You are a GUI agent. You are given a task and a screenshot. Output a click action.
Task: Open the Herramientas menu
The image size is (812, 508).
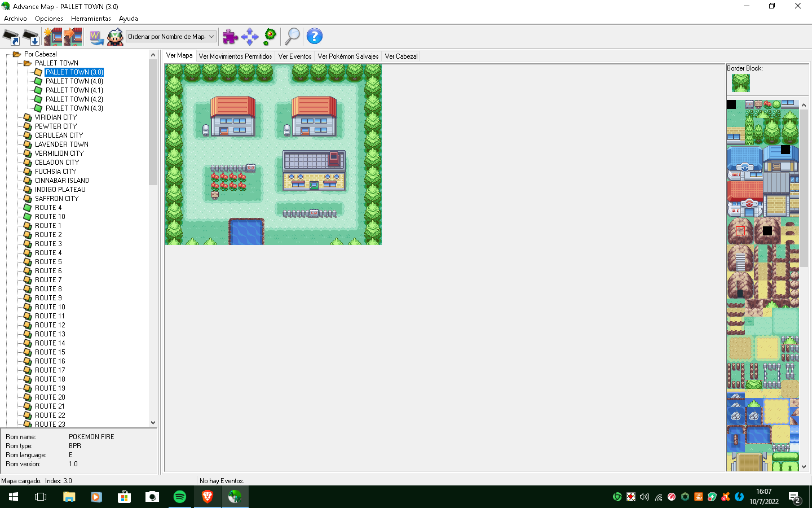pyautogui.click(x=91, y=19)
